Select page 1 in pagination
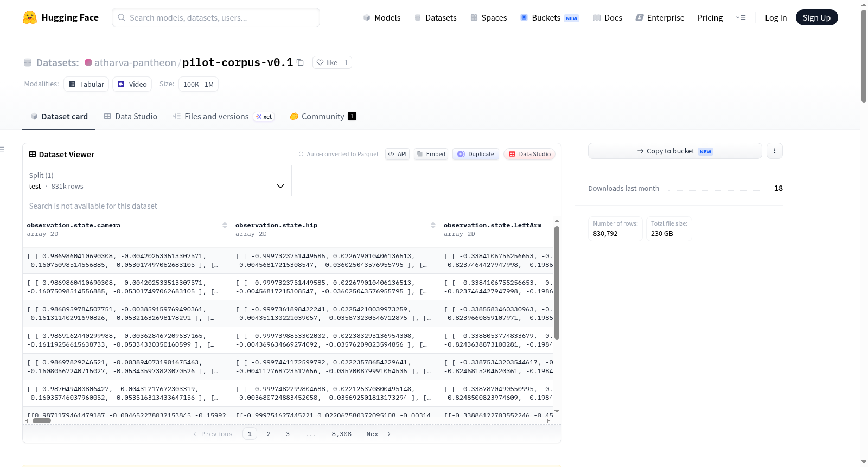 click(x=250, y=434)
